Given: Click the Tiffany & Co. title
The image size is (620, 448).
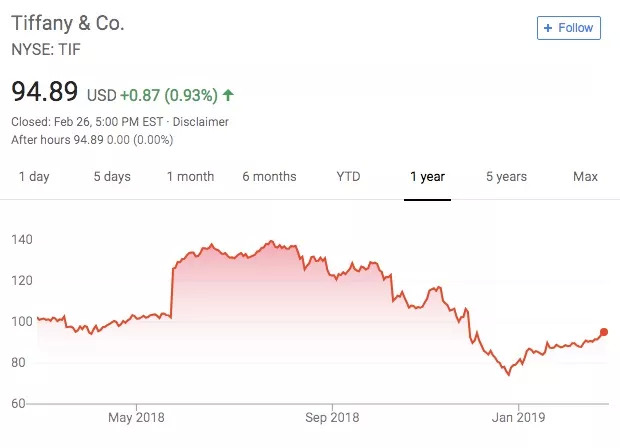Looking at the screenshot, I should pos(68,23).
